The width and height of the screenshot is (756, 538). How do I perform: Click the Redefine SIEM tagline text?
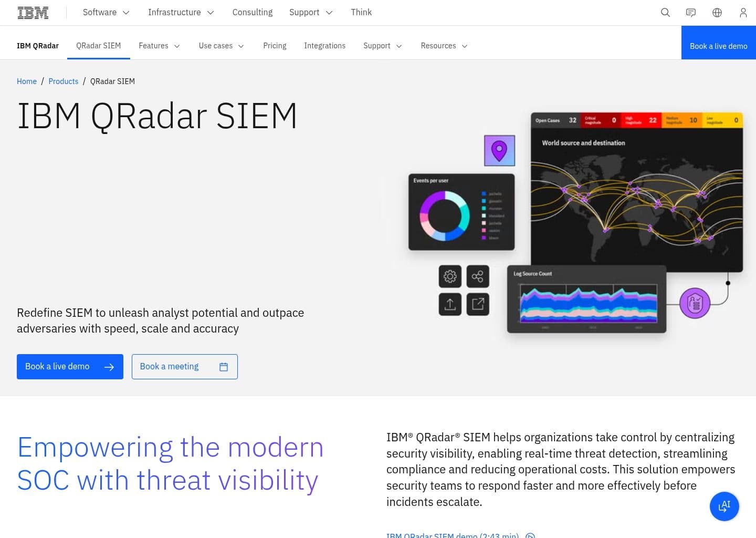pos(160,320)
